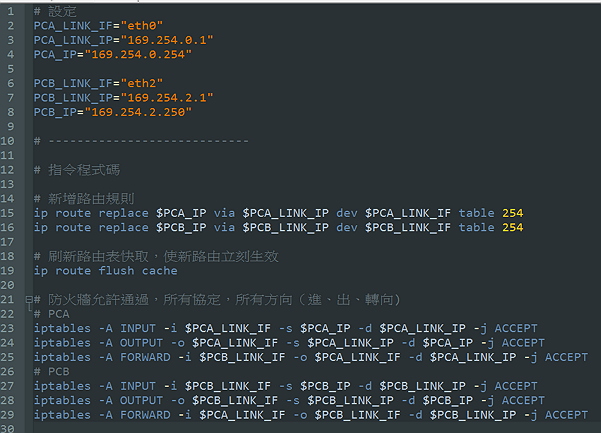Click the FORWARD keyword on line 25
The width and height of the screenshot is (601, 433).
(x=145, y=357)
